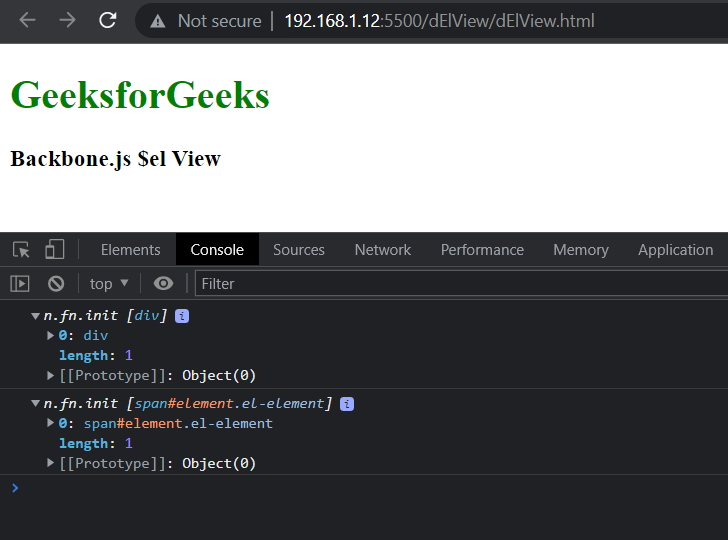Click info icon beside span#element.el-element header
The image size is (728, 540).
click(x=347, y=404)
